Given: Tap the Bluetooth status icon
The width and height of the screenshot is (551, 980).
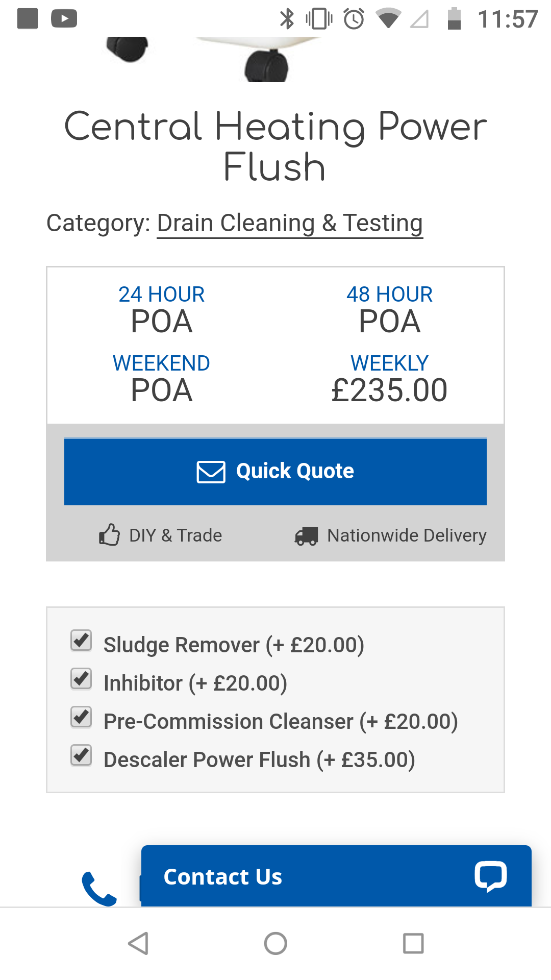Looking at the screenshot, I should pos(287,19).
